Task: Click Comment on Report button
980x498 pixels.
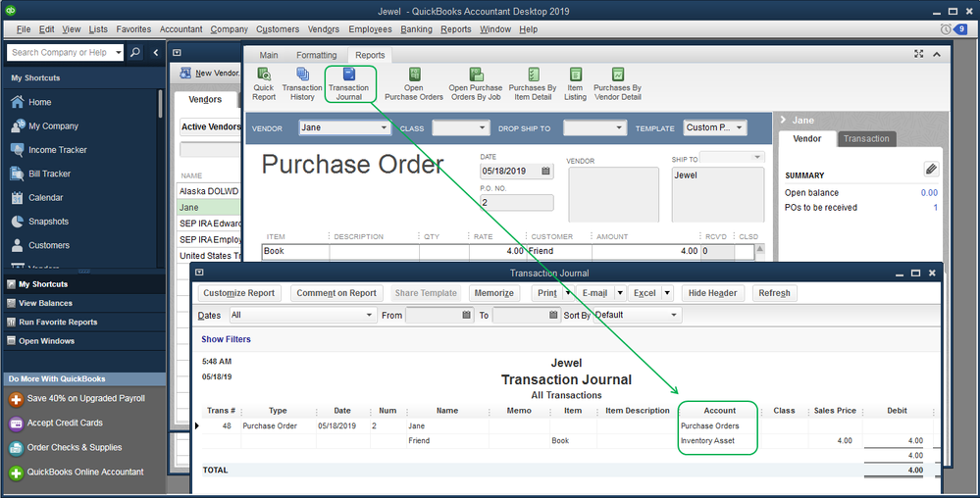Action: coord(336,293)
